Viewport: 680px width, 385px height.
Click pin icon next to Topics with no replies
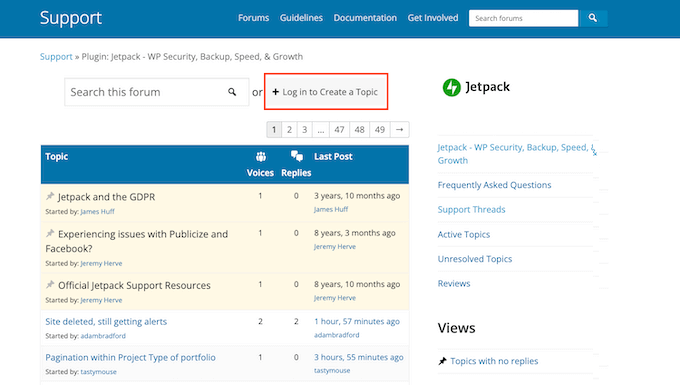click(x=442, y=361)
